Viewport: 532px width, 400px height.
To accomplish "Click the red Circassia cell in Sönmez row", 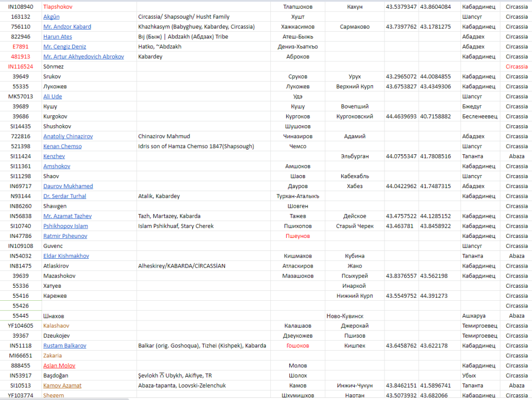I will click(x=517, y=66).
